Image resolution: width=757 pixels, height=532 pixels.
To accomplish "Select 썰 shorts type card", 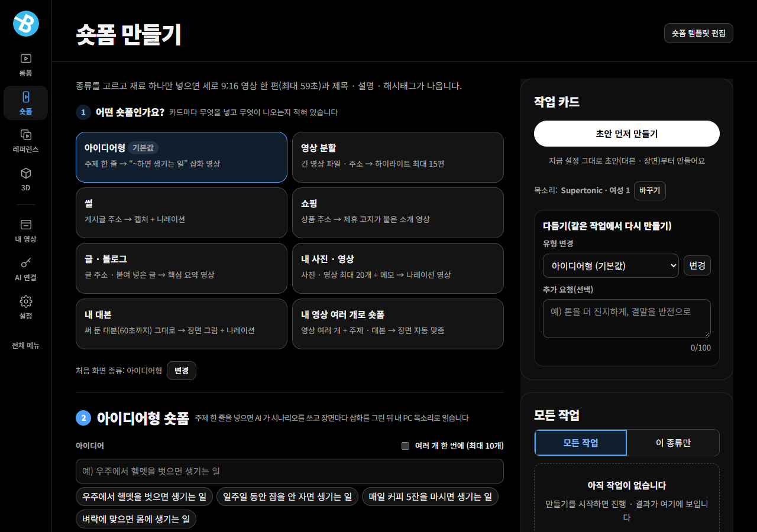I will (182, 213).
